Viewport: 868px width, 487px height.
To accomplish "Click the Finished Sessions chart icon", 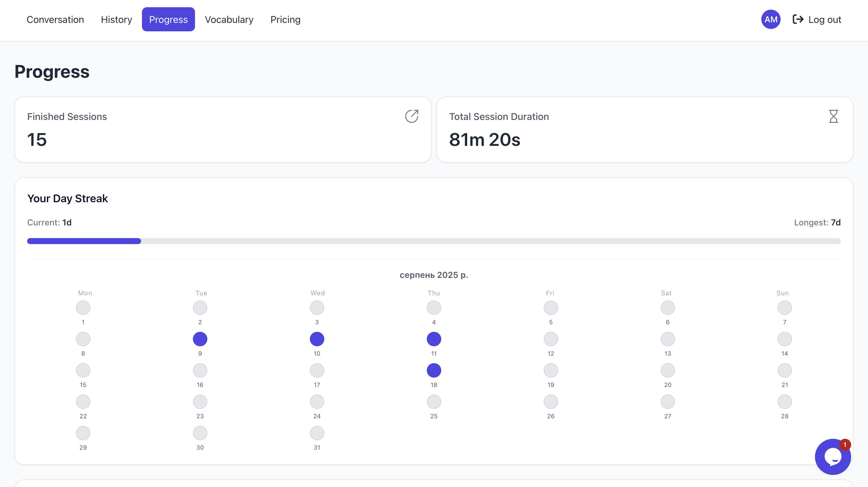I will coord(411,116).
